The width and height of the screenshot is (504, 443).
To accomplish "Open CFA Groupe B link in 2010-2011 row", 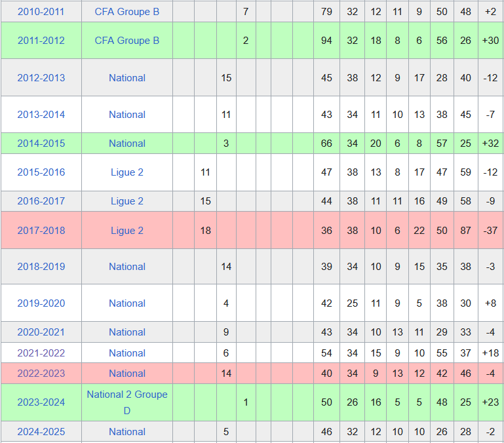I will (127, 12).
